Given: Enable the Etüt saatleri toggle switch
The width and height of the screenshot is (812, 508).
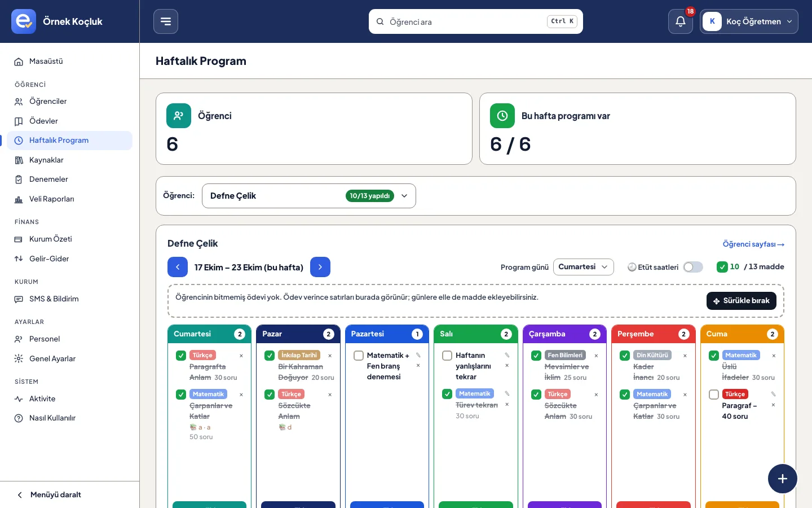Looking at the screenshot, I should pyautogui.click(x=693, y=267).
